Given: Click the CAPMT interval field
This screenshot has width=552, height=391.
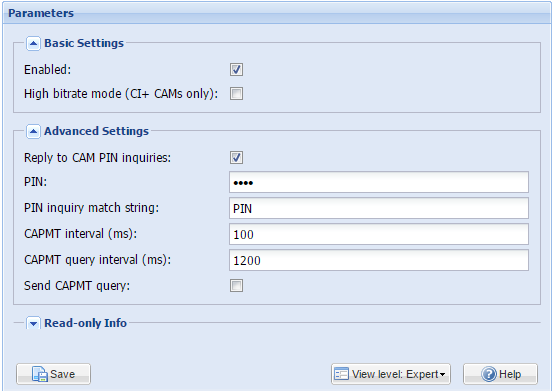Looking at the screenshot, I should click(379, 234).
